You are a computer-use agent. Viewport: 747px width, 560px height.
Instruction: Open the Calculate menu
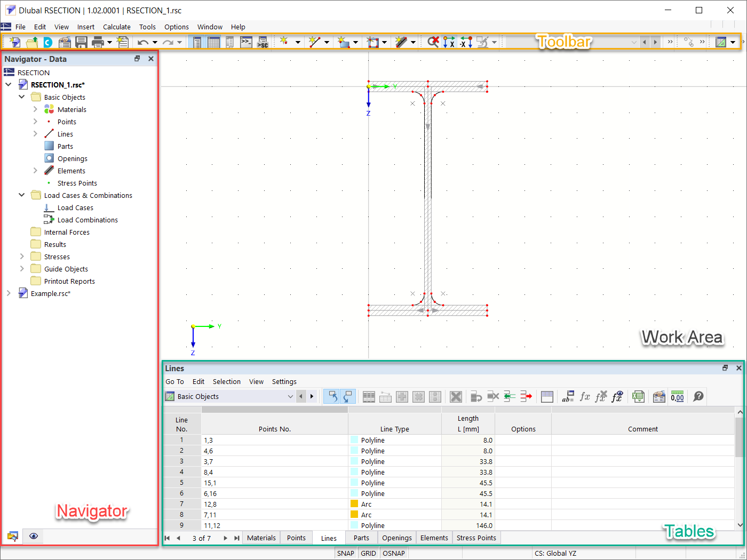pyautogui.click(x=117, y=27)
